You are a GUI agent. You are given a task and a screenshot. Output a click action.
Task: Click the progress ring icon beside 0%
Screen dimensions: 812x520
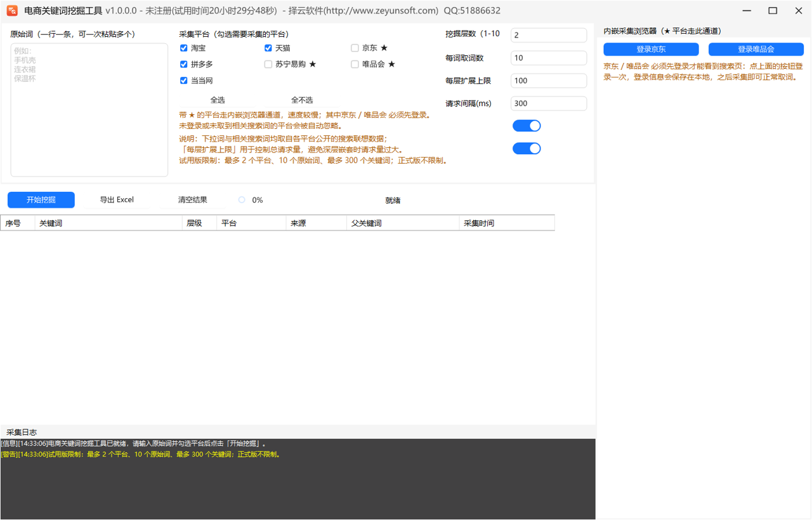(242, 200)
